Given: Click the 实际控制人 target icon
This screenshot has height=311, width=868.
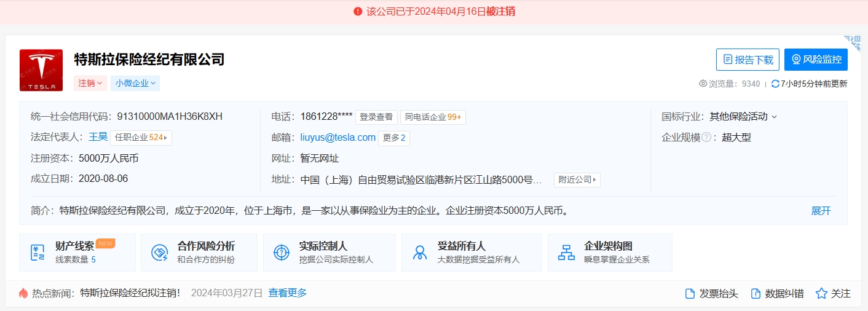Looking at the screenshot, I should [x=281, y=253].
